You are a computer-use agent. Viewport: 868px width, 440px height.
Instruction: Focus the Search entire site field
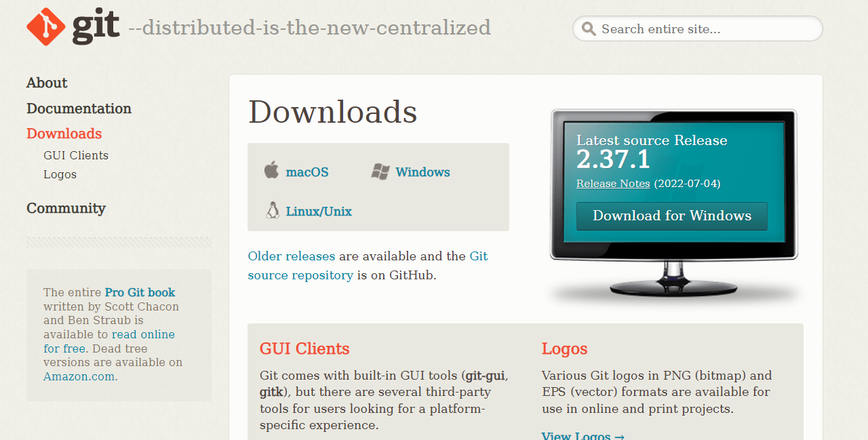697,28
